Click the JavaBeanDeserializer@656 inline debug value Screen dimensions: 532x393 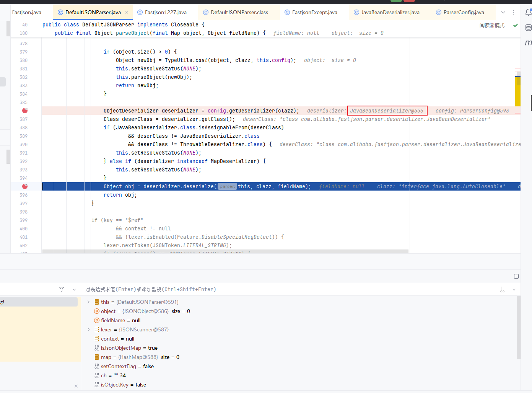(387, 111)
